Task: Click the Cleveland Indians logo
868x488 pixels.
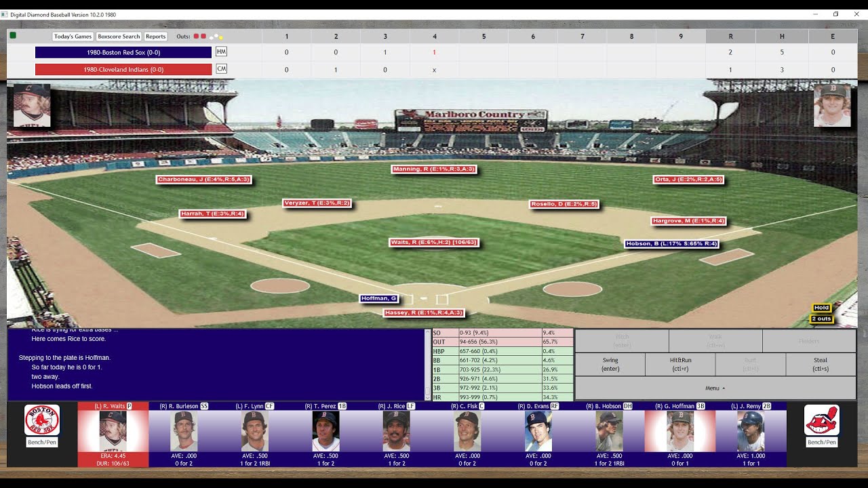Action: pos(822,420)
